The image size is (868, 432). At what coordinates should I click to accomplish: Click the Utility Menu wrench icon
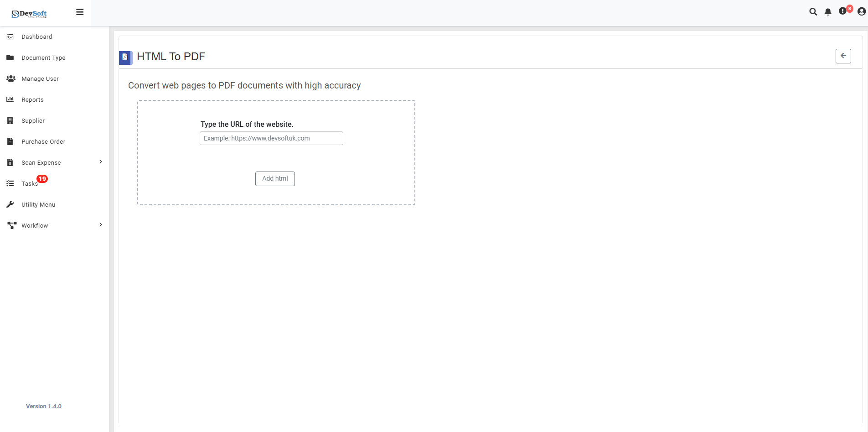point(10,204)
